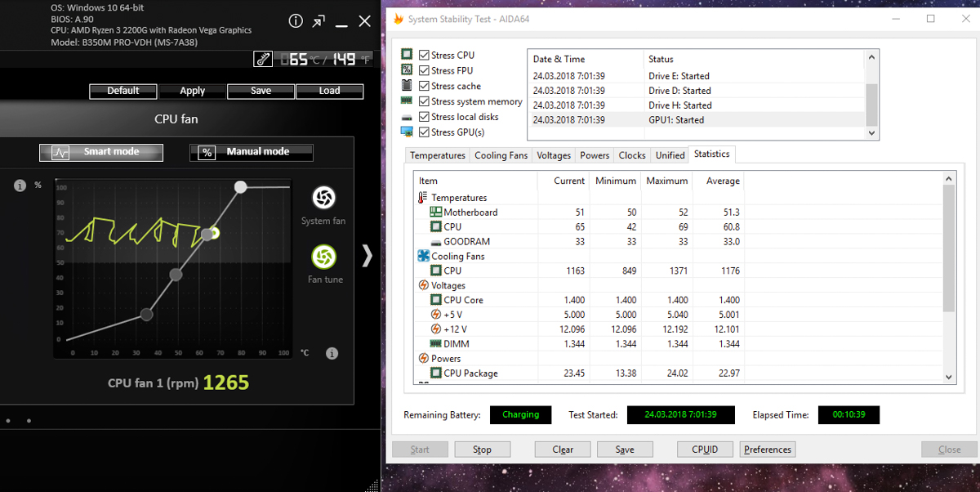Click the Date & Time column header
This screenshot has height=492, width=980.
coord(586,59)
